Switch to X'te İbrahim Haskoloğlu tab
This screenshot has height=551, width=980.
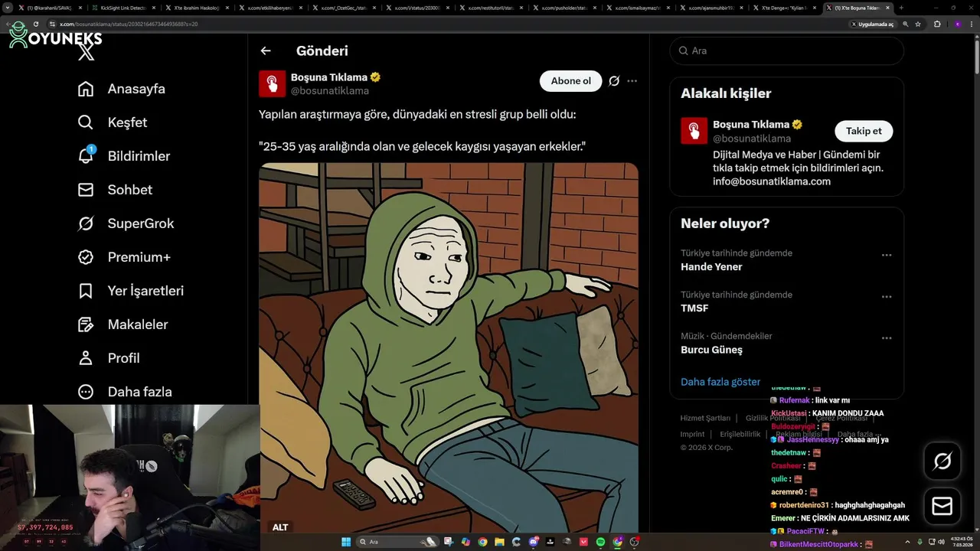coord(197,8)
